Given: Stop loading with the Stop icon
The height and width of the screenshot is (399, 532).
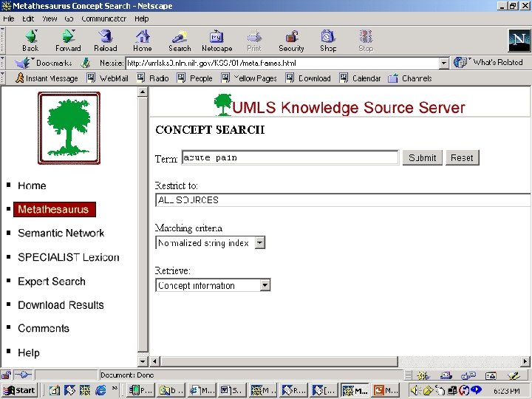Looking at the screenshot, I should (x=366, y=41).
